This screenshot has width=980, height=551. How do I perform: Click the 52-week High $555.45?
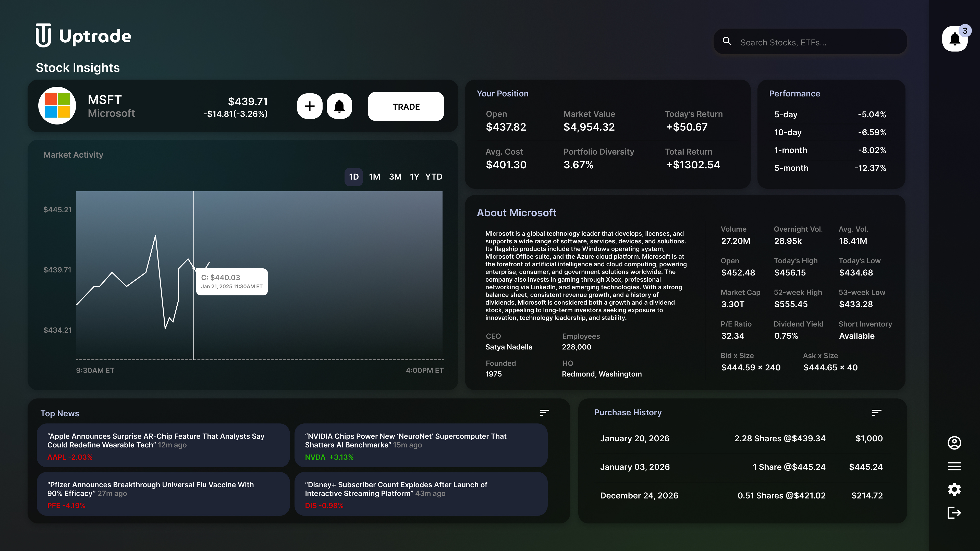click(798, 298)
